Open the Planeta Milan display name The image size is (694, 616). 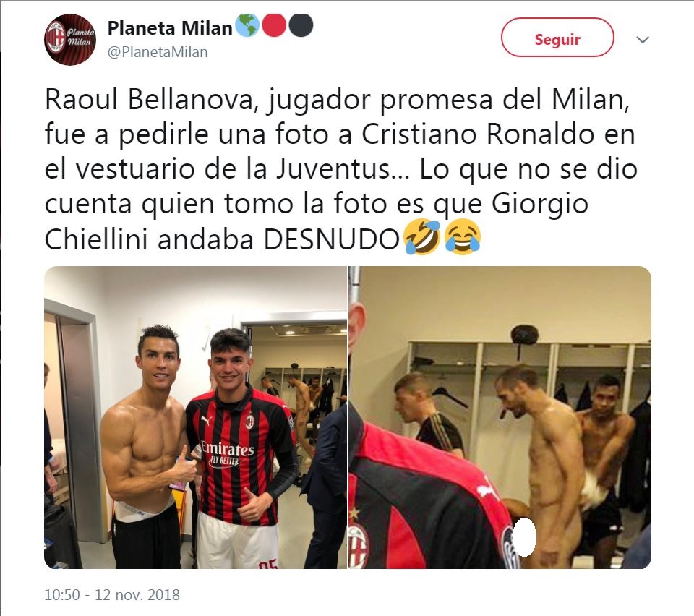(x=170, y=28)
